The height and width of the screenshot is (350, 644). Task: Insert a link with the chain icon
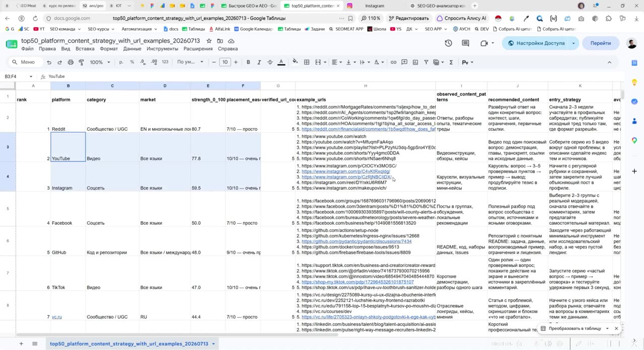point(393,62)
